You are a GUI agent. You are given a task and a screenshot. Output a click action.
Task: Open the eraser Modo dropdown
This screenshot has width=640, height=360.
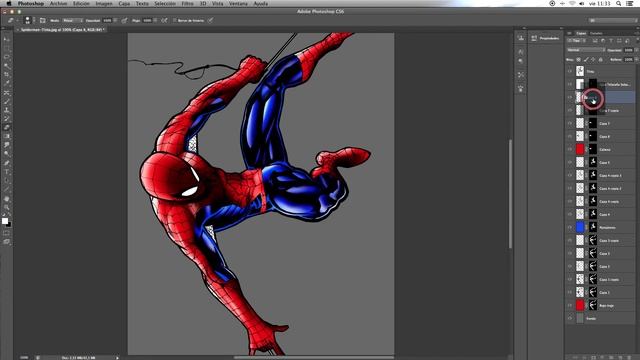73,20
